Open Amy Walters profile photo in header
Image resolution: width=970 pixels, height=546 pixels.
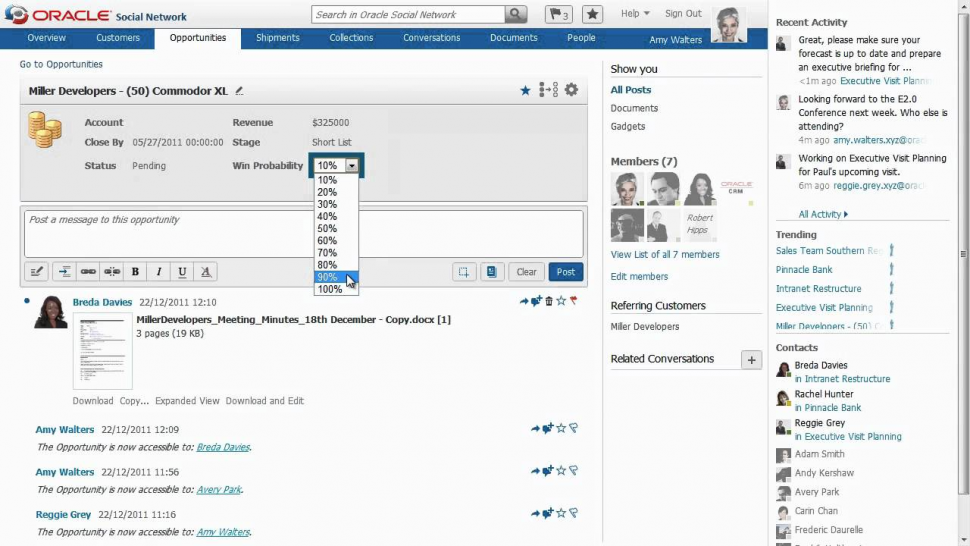[x=729, y=24]
